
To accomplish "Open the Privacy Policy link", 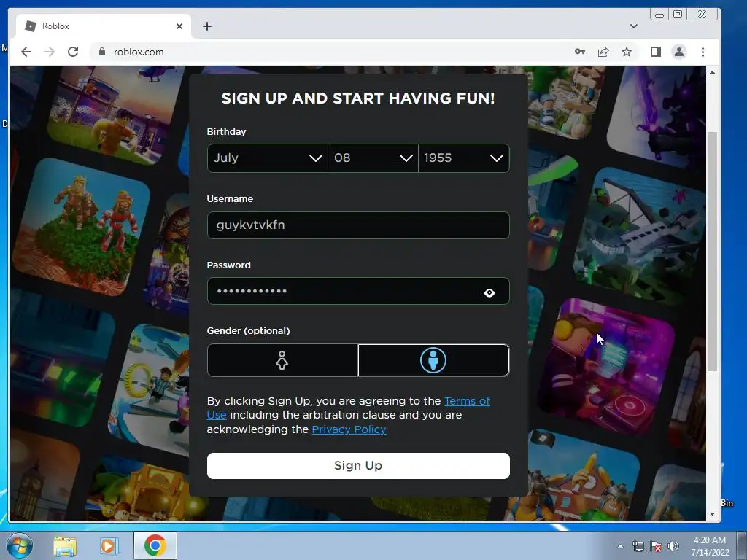I will tap(349, 429).
